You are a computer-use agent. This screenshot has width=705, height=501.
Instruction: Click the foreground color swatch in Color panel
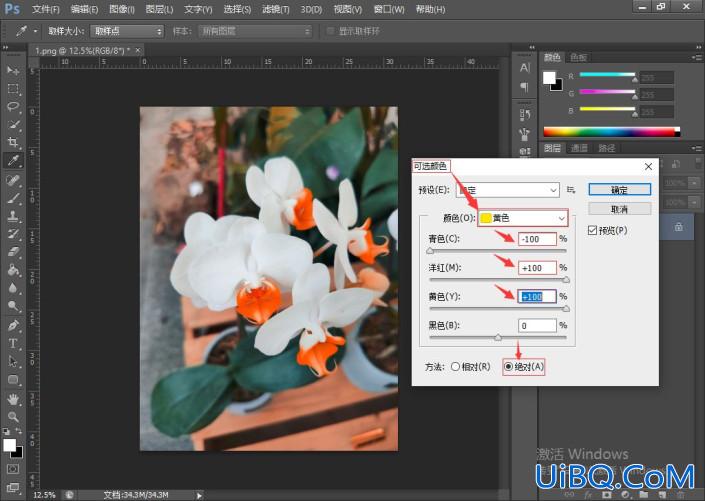(x=549, y=78)
